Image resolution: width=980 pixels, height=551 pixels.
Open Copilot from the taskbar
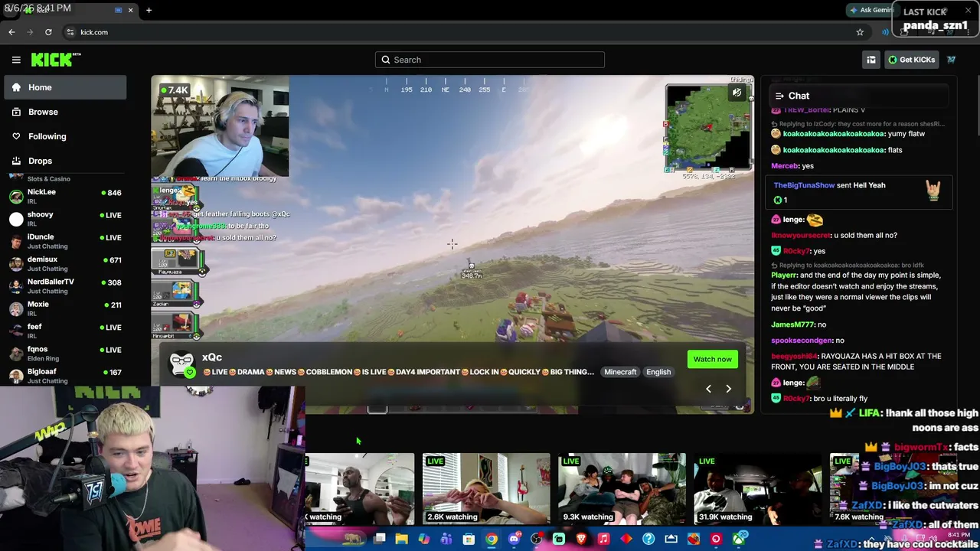(x=423, y=539)
